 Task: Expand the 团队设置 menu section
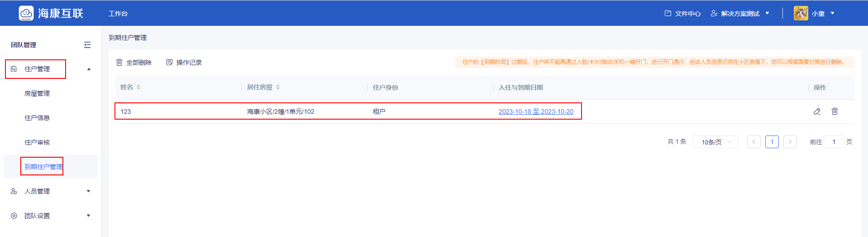(x=89, y=216)
